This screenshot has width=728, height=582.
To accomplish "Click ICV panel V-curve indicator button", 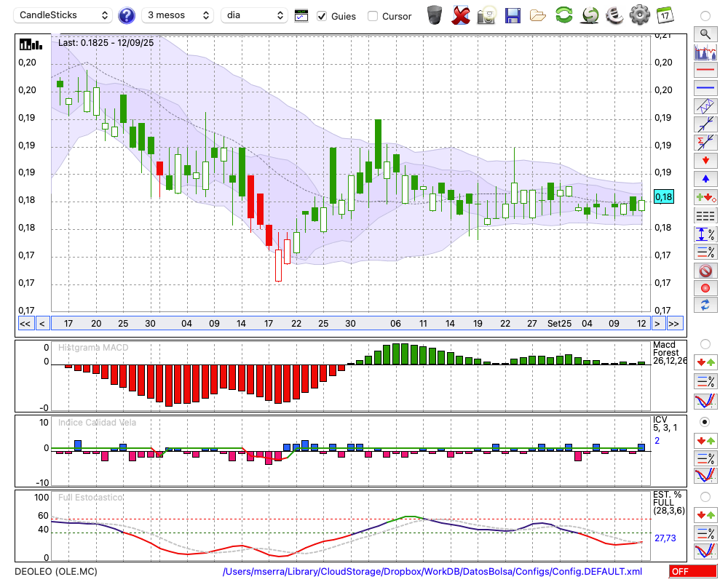I will click(705, 475).
